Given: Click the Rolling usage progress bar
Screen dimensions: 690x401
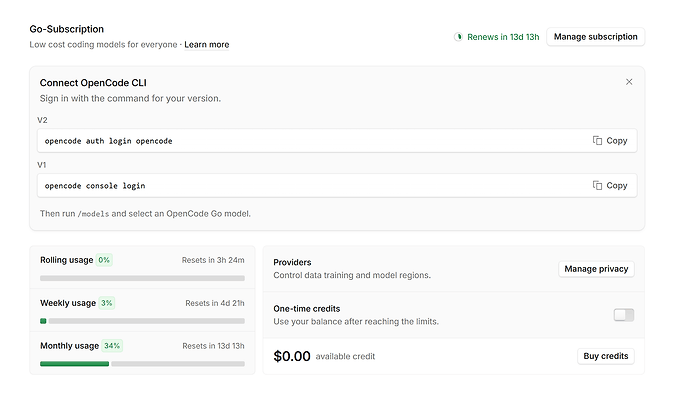Looking at the screenshot, I should click(x=142, y=278).
